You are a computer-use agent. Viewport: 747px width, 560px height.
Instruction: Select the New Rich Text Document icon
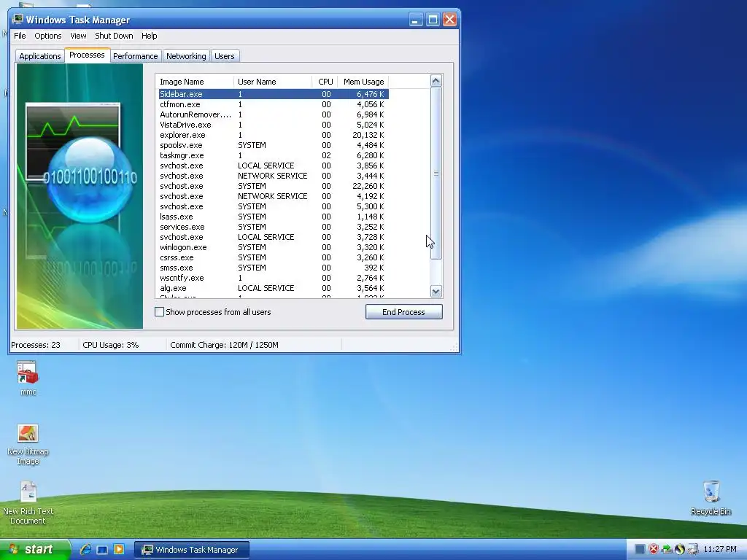[x=28, y=492]
